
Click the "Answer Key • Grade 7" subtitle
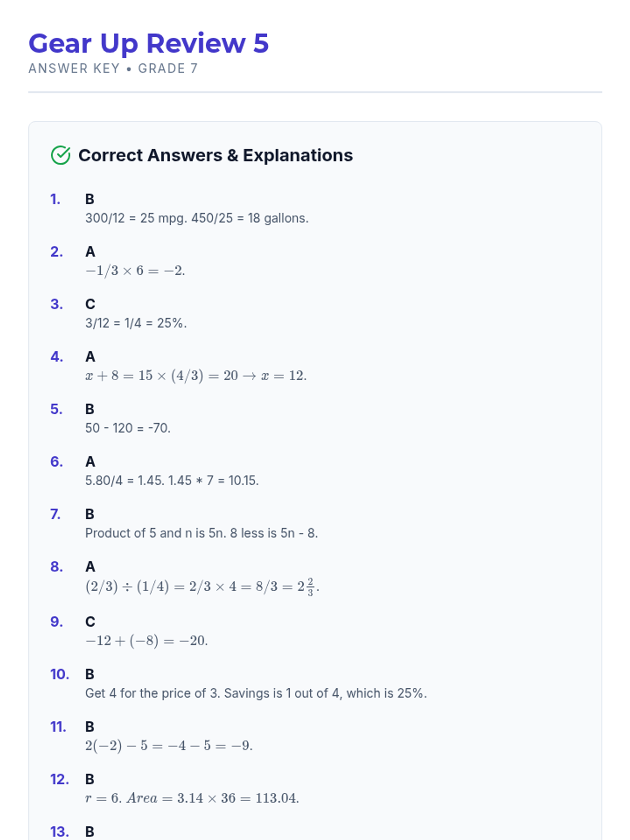coord(113,69)
